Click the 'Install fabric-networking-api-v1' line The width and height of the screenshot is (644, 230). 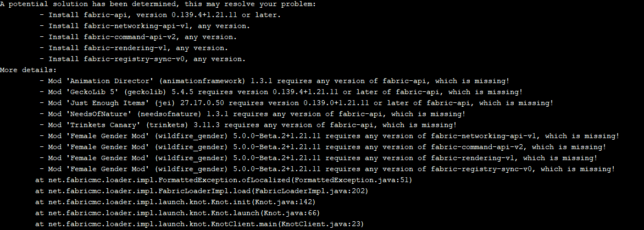(x=145, y=26)
